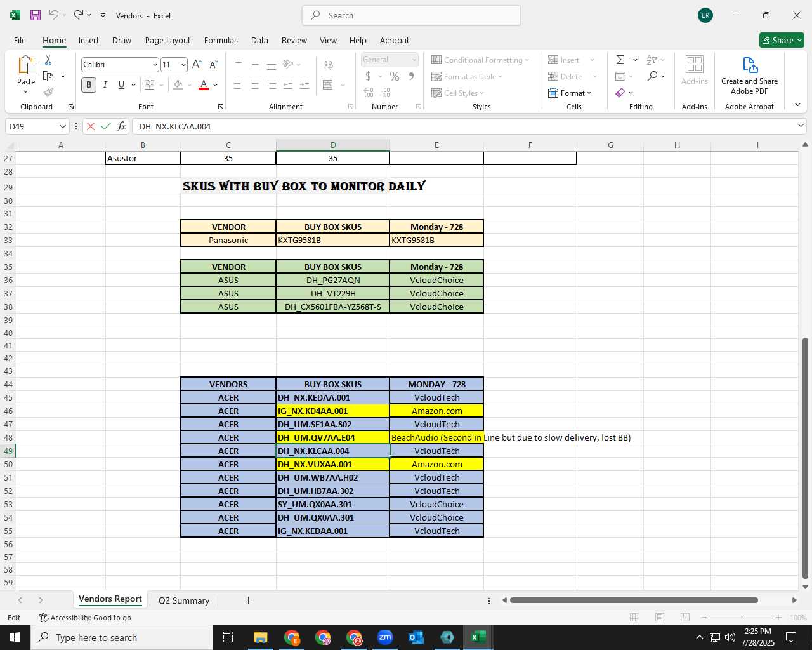Open Outlook from the Windows taskbar

coord(416,637)
